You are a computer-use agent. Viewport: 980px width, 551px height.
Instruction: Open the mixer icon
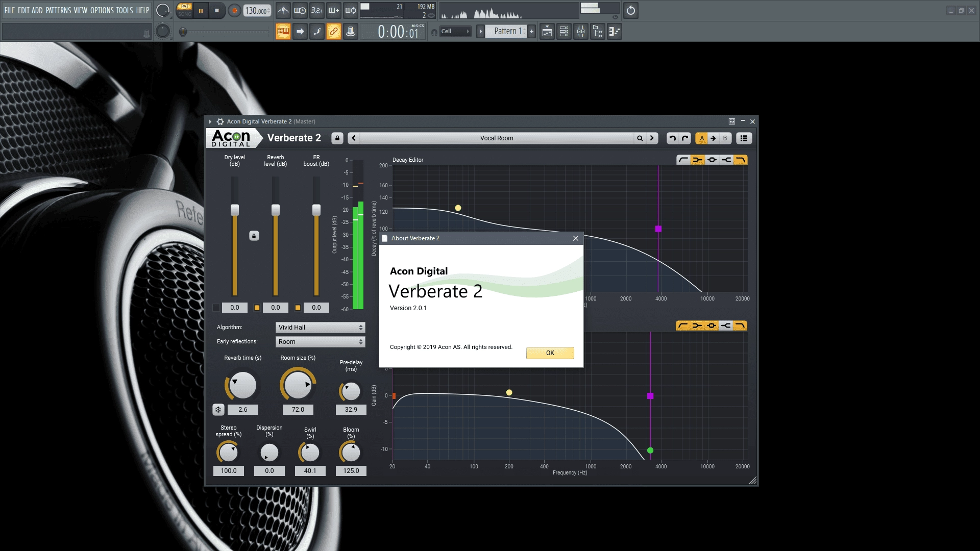click(x=581, y=32)
